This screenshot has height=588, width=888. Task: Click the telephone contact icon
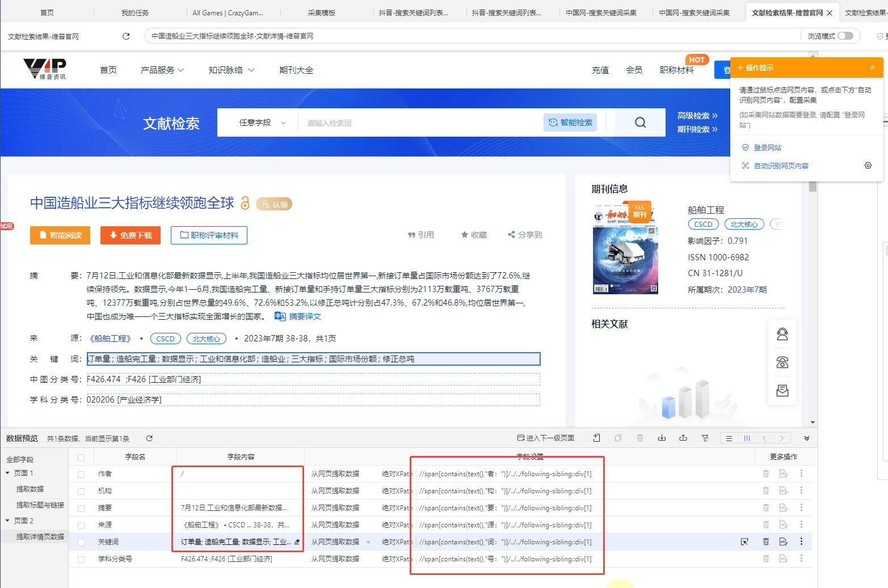click(782, 362)
